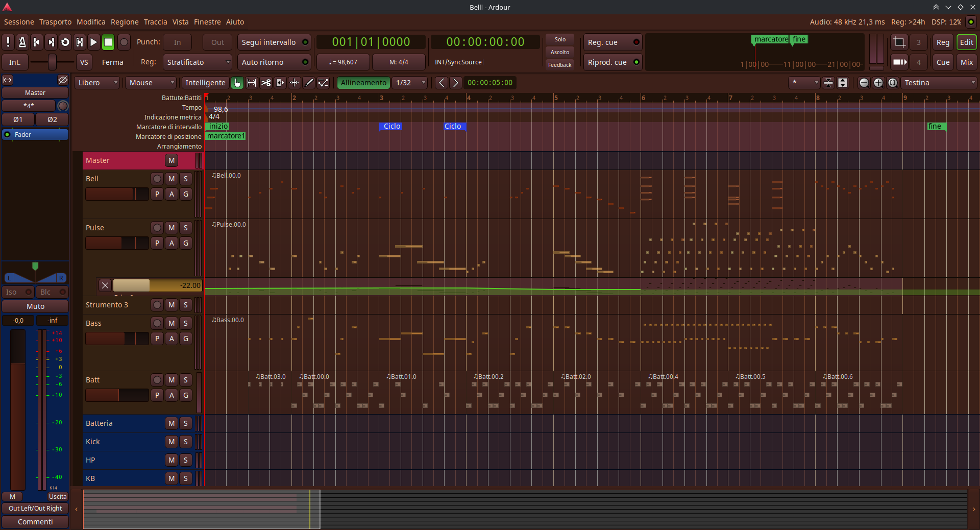Open the Traccia menu
Screen dimensions: 980x530
(x=155, y=22)
